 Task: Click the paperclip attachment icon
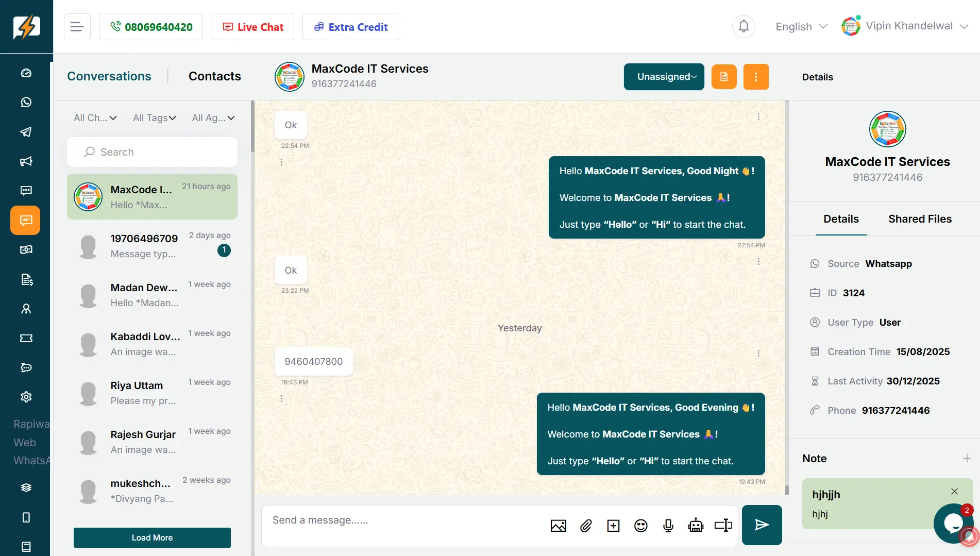tap(586, 526)
